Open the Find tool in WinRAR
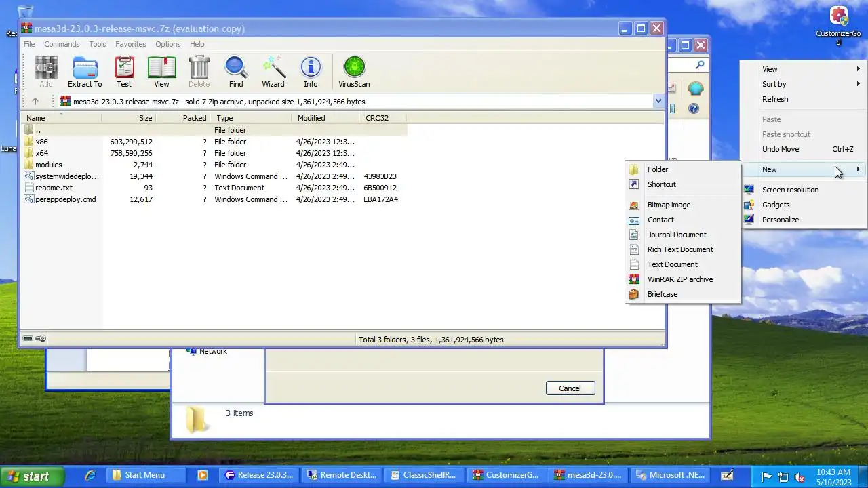868x488 pixels. 236,72
